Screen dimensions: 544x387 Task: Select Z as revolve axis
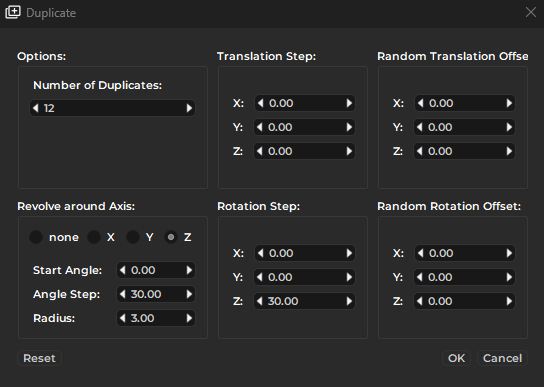pos(171,237)
